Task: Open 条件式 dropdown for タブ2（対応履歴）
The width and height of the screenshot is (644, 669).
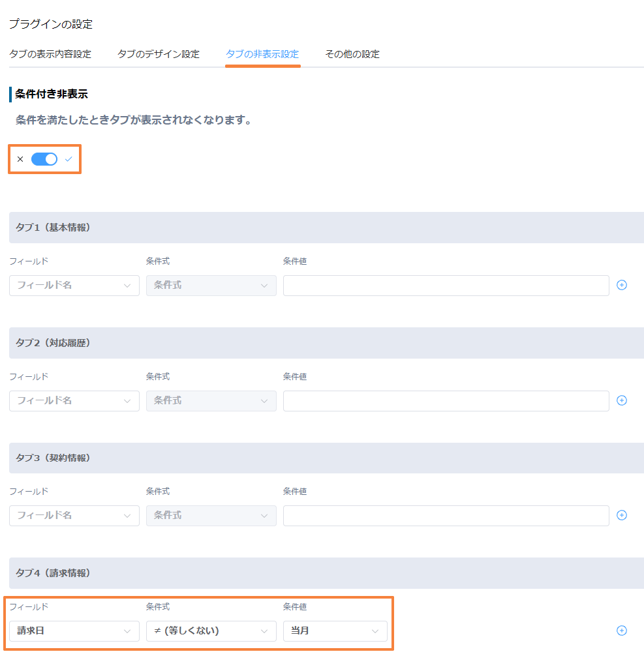Action: coord(211,401)
